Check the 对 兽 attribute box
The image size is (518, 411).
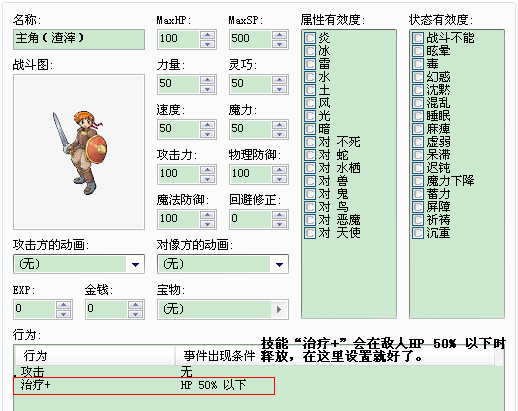click(310, 181)
